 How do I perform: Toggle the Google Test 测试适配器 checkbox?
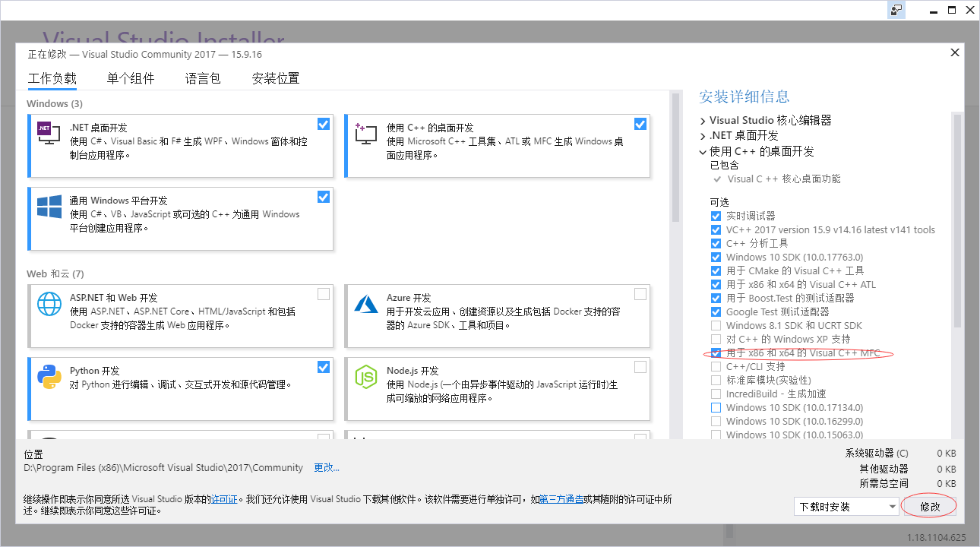716,312
